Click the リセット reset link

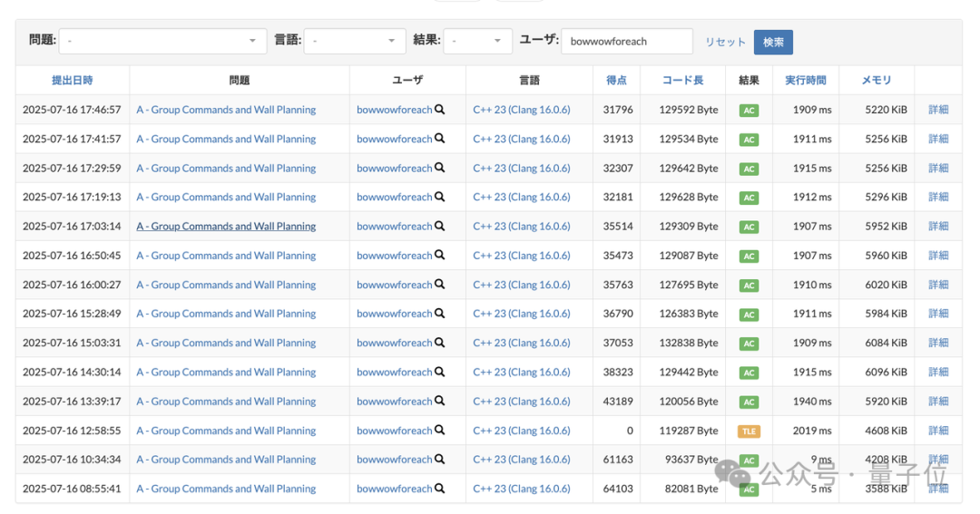(x=725, y=42)
